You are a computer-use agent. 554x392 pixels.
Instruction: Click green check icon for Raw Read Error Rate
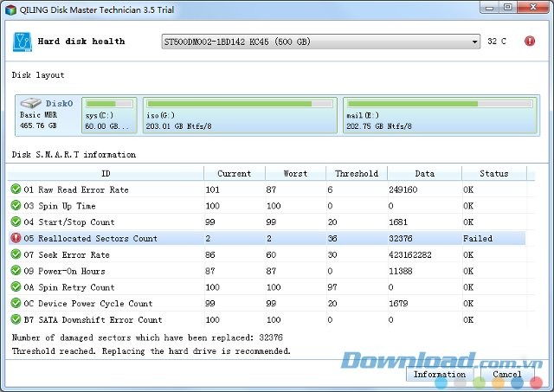point(16,190)
